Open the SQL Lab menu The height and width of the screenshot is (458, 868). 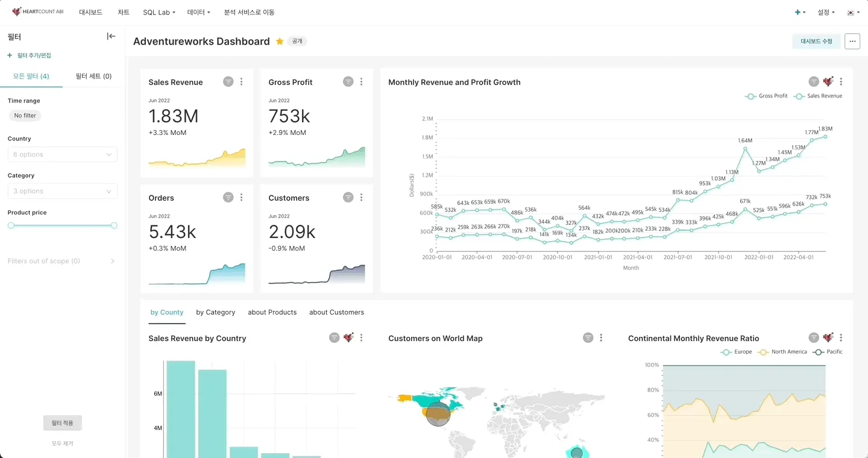click(x=159, y=12)
